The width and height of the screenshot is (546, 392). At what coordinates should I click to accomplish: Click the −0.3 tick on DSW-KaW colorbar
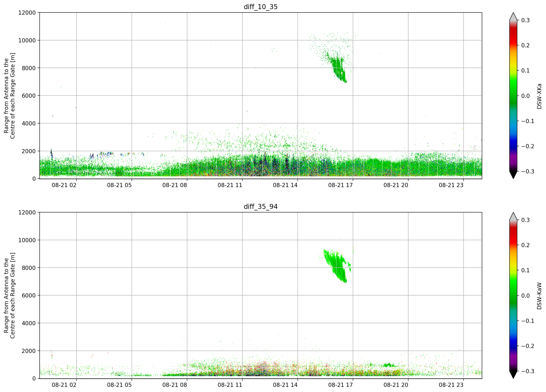(528, 371)
